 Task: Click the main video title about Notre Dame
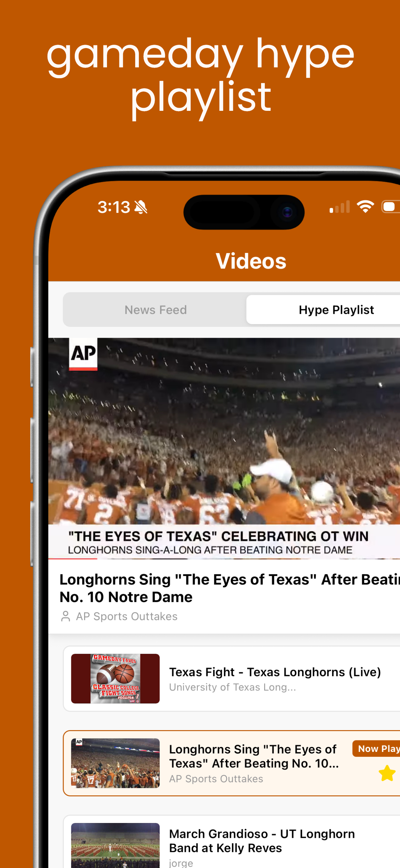tap(230, 588)
